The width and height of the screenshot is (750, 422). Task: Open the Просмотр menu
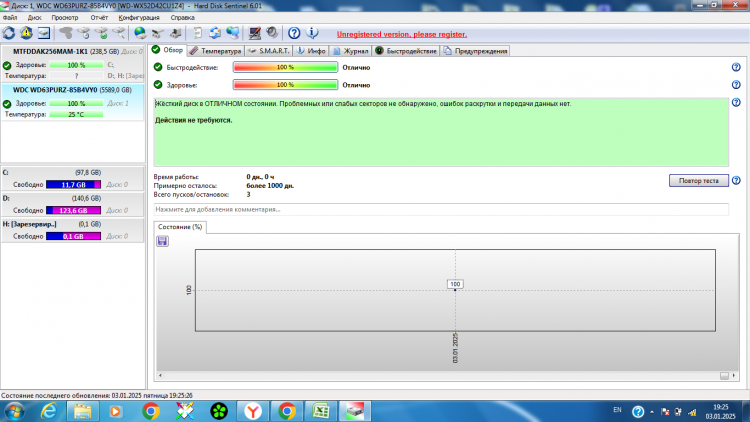(x=65, y=17)
